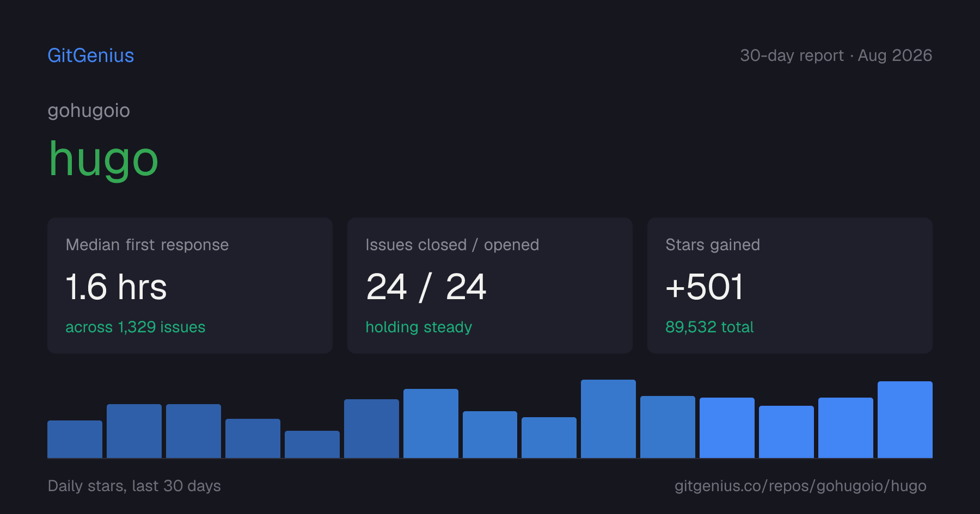Click the "across 1,329 issues" text

tap(136, 327)
